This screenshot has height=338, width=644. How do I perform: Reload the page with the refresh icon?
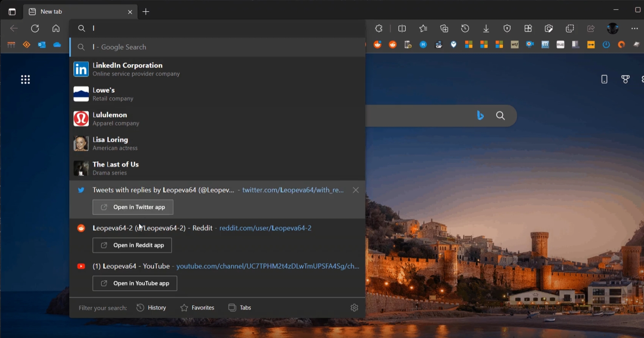click(35, 28)
